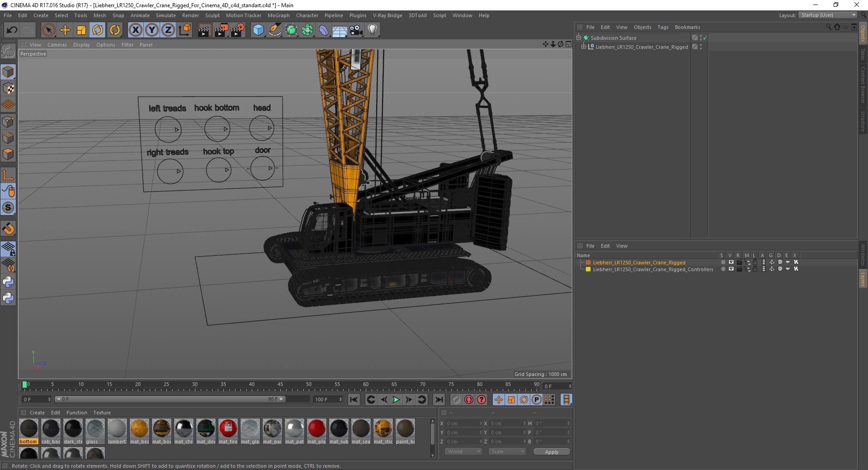Add a cube primitive object
The width and height of the screenshot is (868, 470).
point(258,30)
